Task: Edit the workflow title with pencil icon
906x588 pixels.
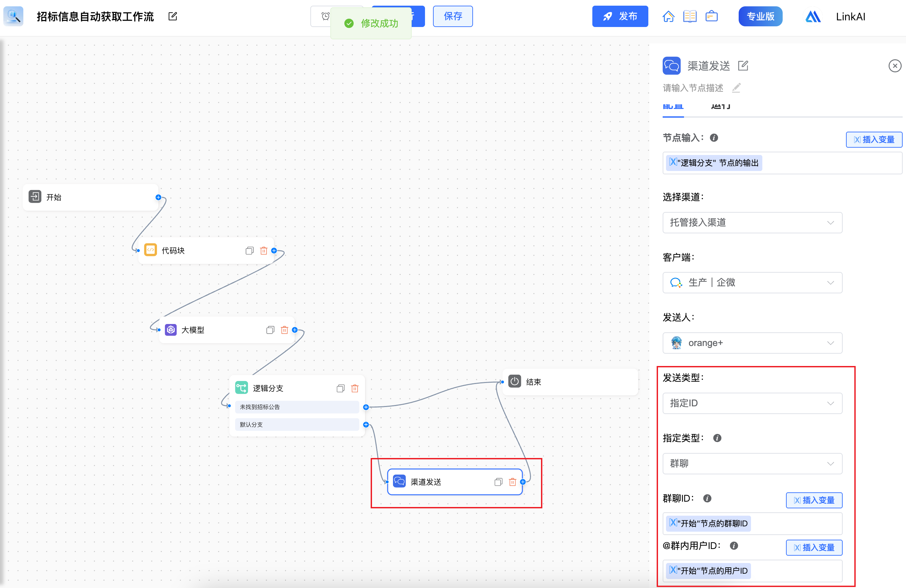Action: tap(172, 16)
